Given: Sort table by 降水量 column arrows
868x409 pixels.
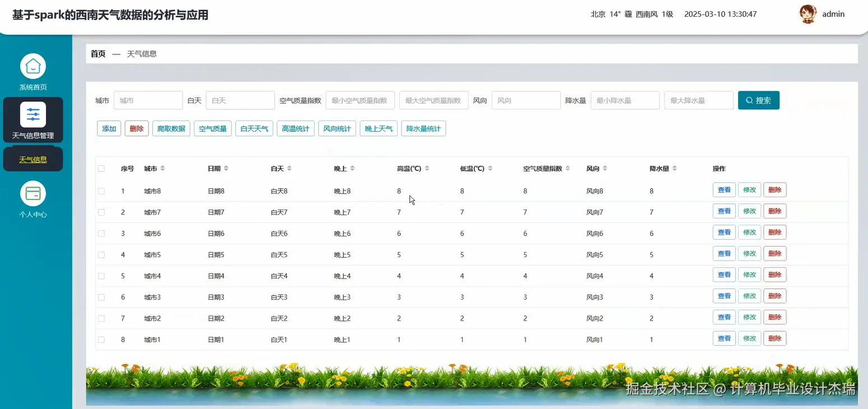Looking at the screenshot, I should pos(674,169).
